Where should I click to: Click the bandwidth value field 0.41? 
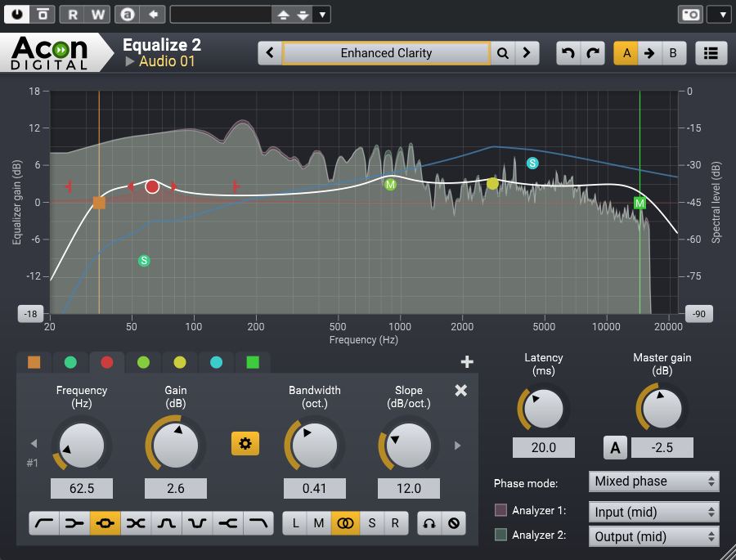pyautogui.click(x=315, y=489)
